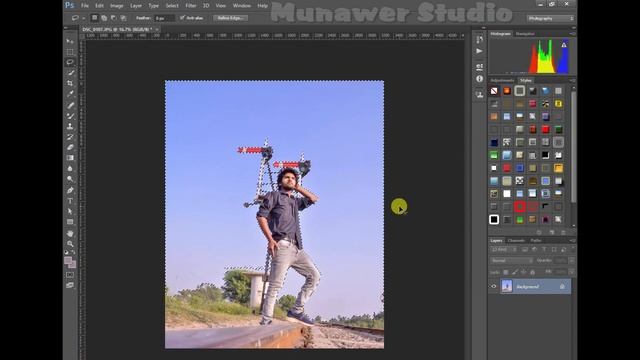Select the Zoom tool
640x360 pixels.
point(70,244)
